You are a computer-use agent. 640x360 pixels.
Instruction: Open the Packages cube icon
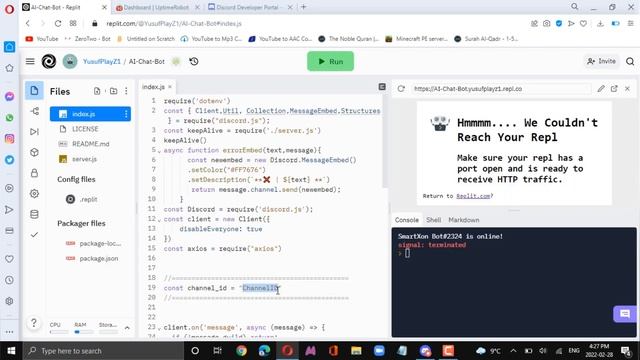tap(34, 152)
